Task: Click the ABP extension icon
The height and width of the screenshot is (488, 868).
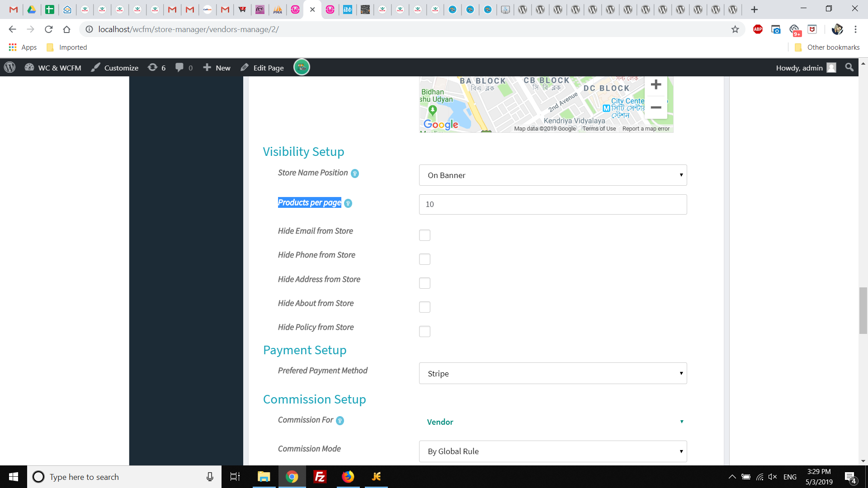Action: (x=758, y=29)
